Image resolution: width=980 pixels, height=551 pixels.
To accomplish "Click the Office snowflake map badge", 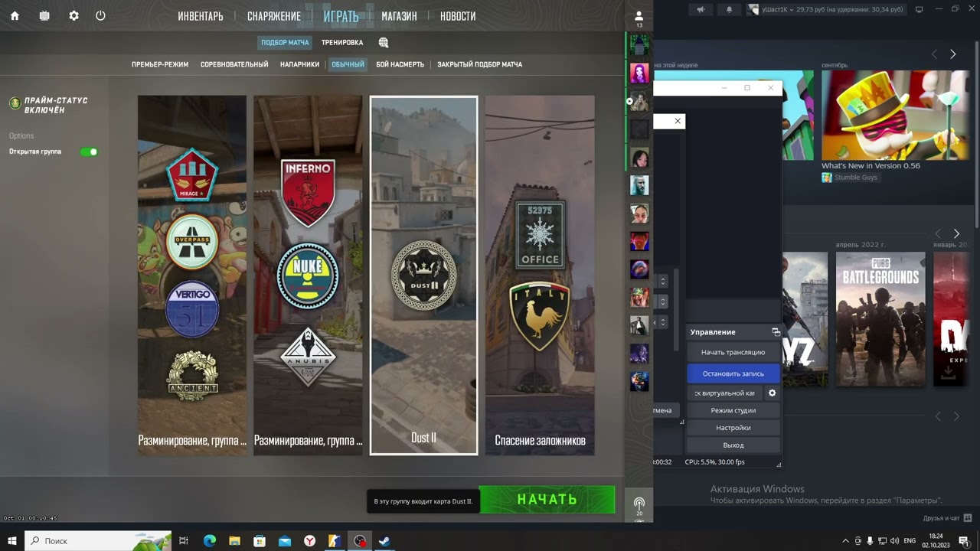I will click(540, 234).
